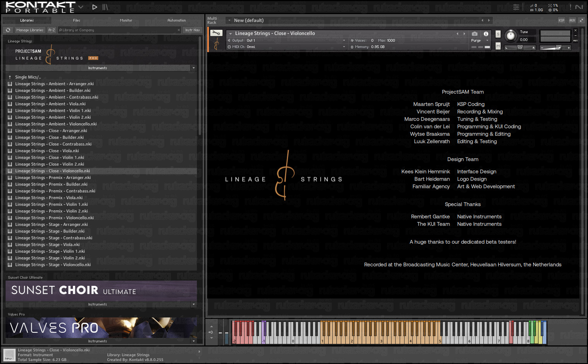Screen dimensions: 588x364
Task: Switch to the Libraries tab
Action: (x=27, y=20)
